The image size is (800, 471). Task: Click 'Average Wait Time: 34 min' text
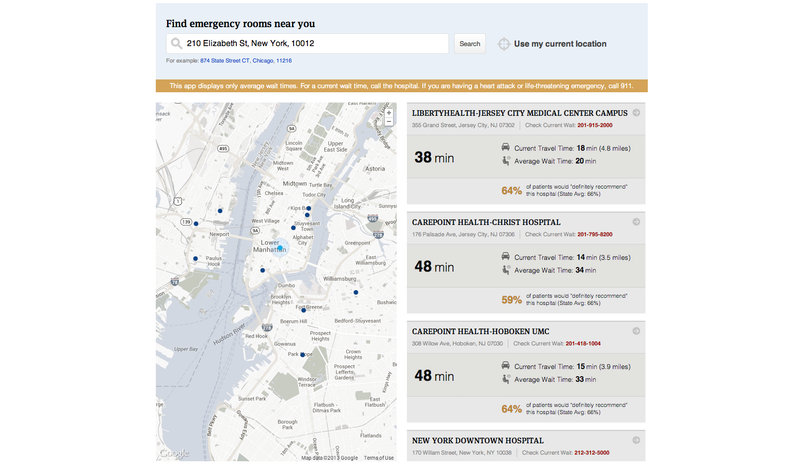point(555,270)
